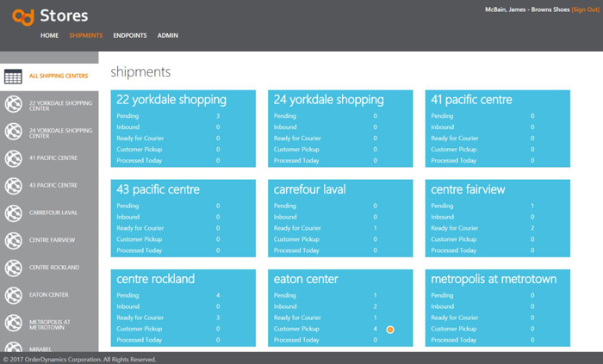
Task: Click Ready for Courier in carrefour laval card
Action: pos(326,228)
